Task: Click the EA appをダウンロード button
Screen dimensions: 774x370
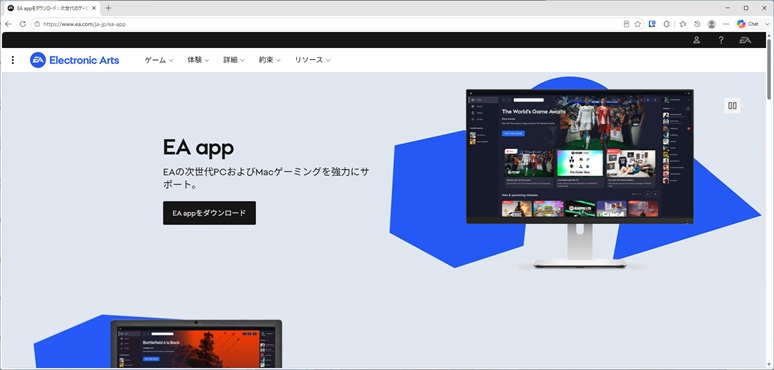Action: point(209,213)
